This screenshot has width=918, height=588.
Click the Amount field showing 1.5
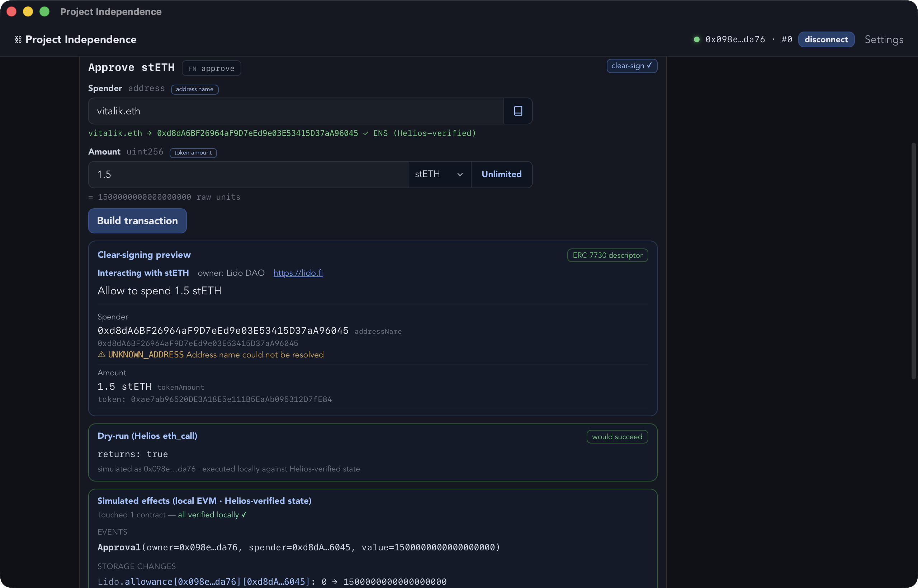click(248, 174)
